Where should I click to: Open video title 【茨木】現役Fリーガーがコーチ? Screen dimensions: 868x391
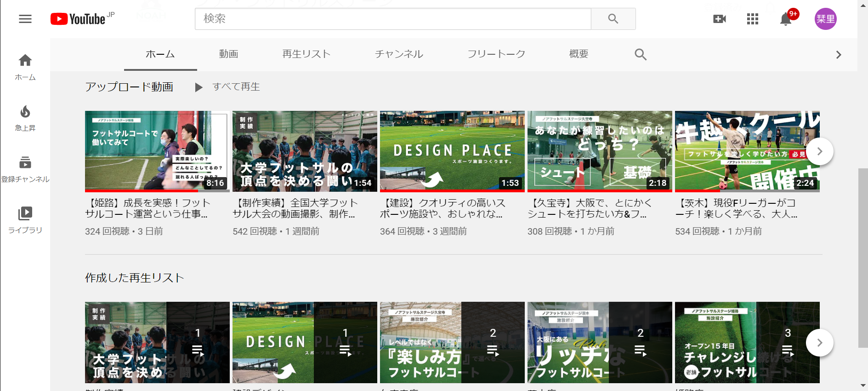(737, 208)
